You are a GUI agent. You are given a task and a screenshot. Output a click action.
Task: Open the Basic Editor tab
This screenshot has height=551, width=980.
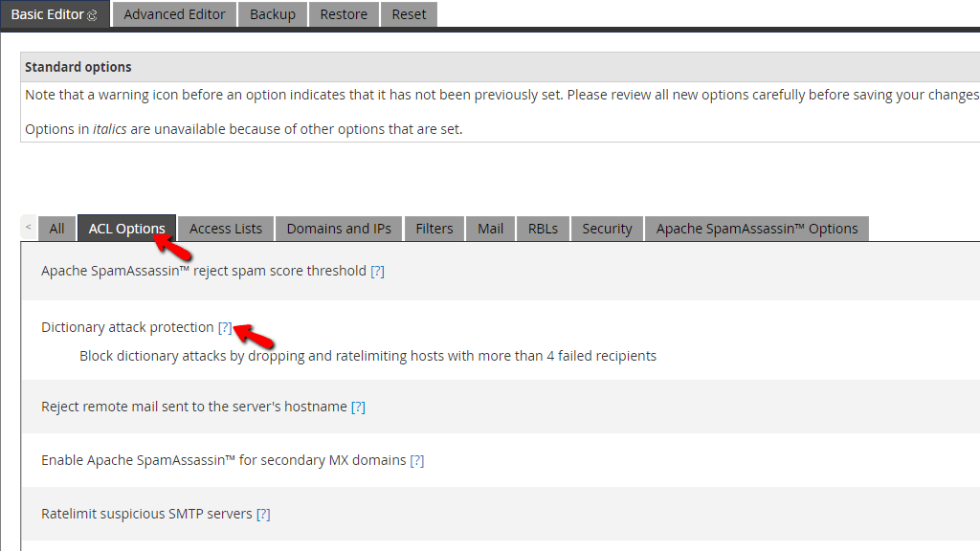click(55, 13)
